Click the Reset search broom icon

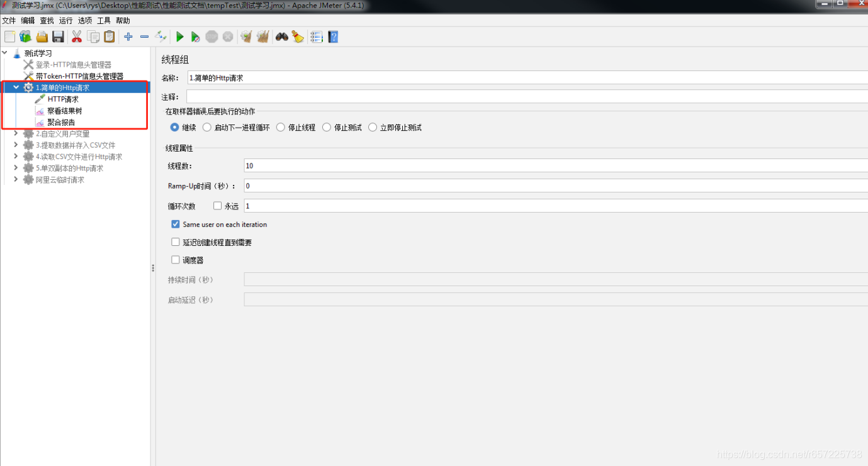298,37
